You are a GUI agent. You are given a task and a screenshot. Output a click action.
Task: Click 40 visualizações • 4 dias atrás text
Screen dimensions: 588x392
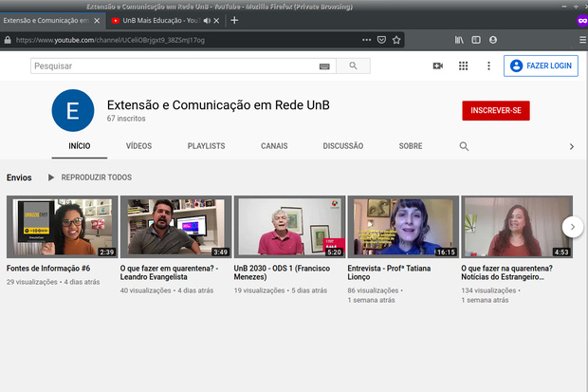tap(167, 290)
